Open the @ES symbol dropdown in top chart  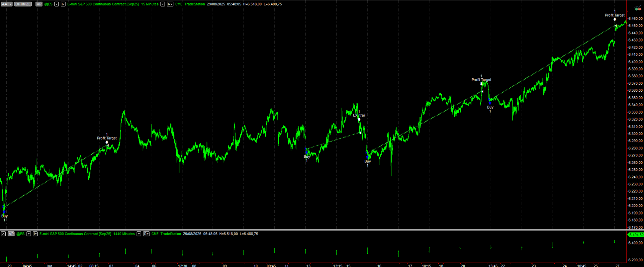56,4
